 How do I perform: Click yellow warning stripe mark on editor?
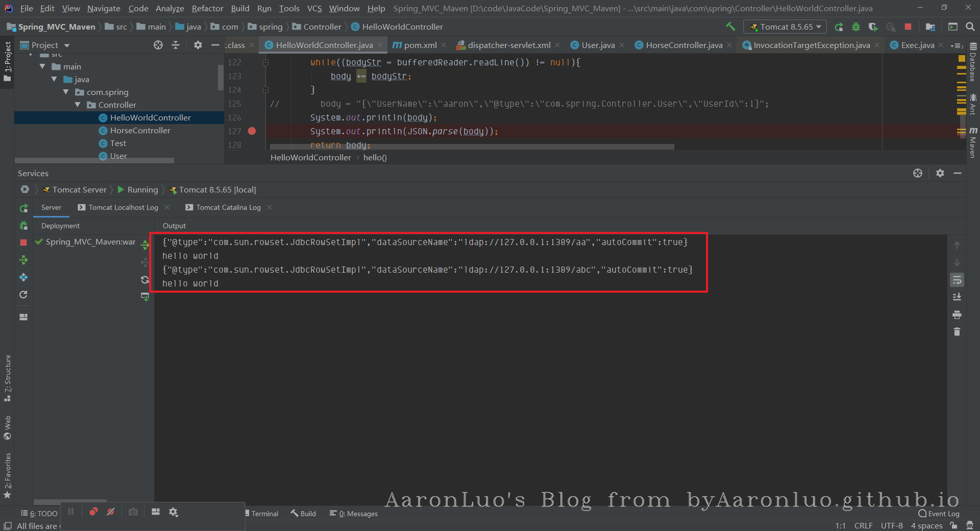pos(962,59)
